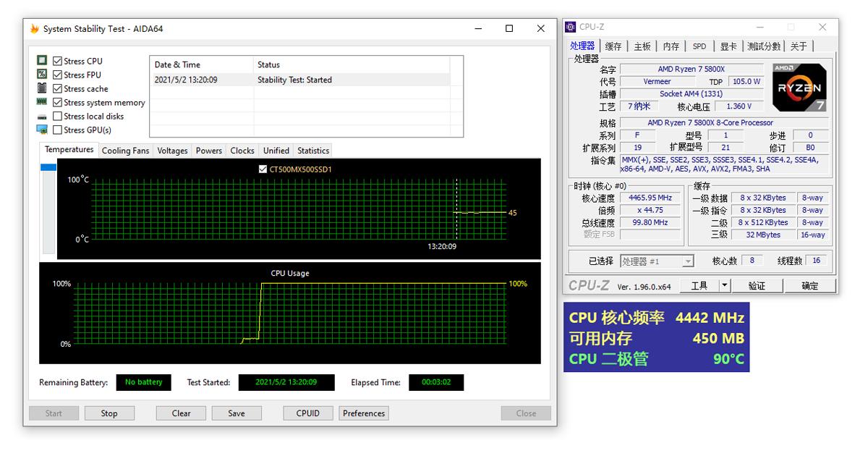This screenshot has width=868, height=451.
Task: Click the cache chip icon beside Stress cache
Action: (x=43, y=88)
